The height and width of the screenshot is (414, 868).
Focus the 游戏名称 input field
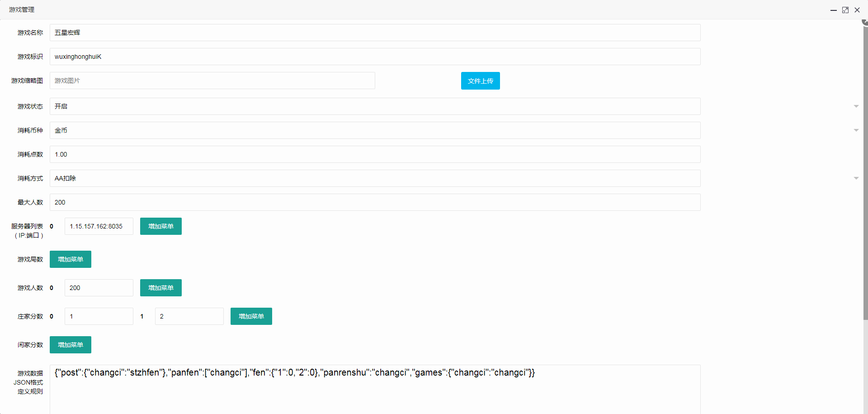pyautogui.click(x=375, y=33)
